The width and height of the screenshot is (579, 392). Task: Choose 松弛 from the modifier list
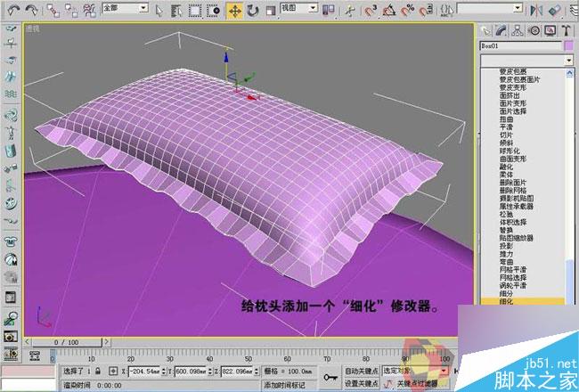[x=506, y=215]
